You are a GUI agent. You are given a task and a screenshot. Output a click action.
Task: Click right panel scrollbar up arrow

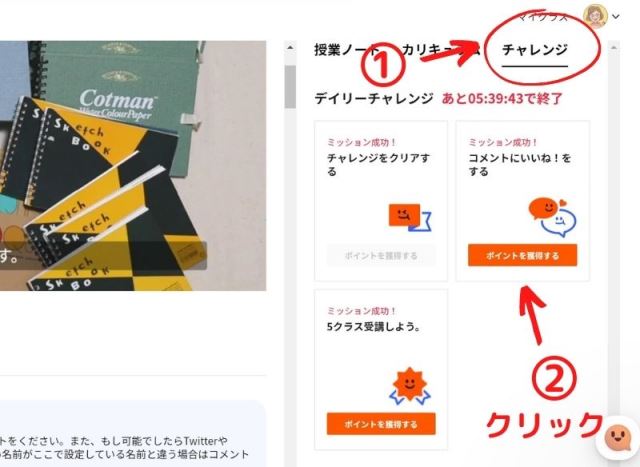coord(613,48)
